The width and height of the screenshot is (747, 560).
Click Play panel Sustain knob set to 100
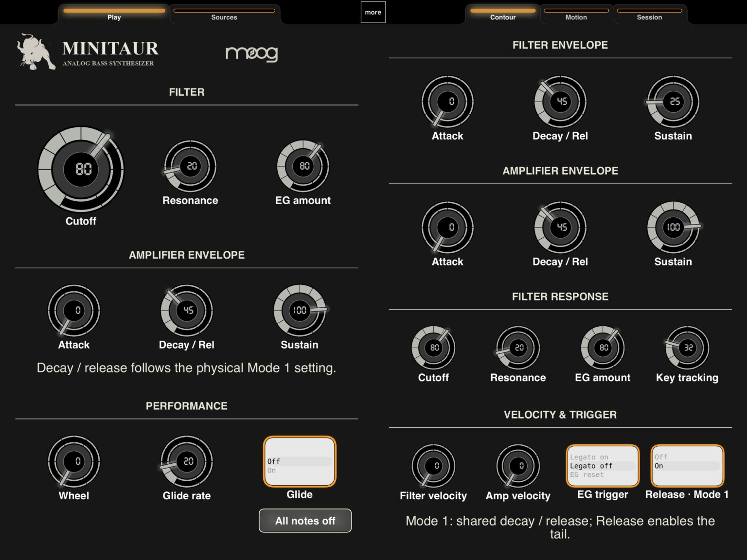(300, 311)
